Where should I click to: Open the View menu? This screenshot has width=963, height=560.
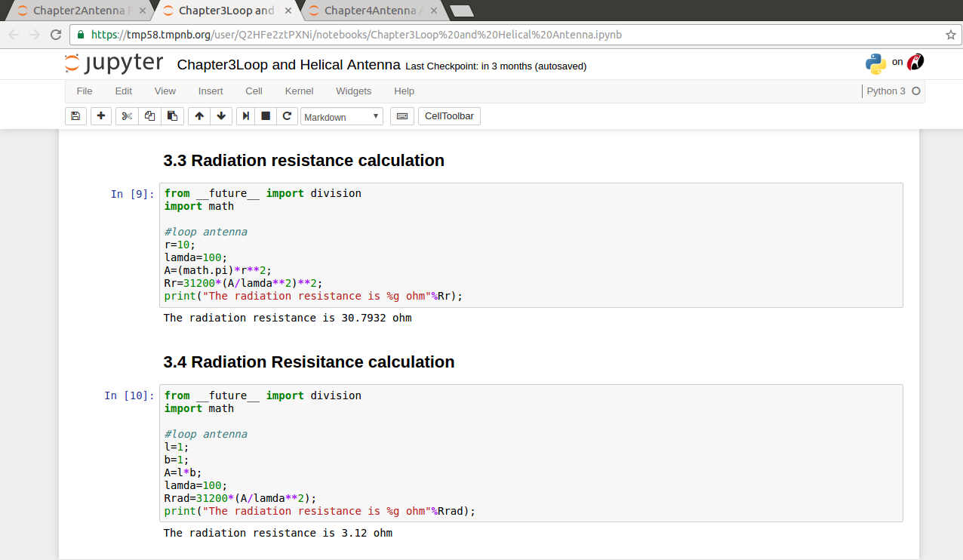165,91
